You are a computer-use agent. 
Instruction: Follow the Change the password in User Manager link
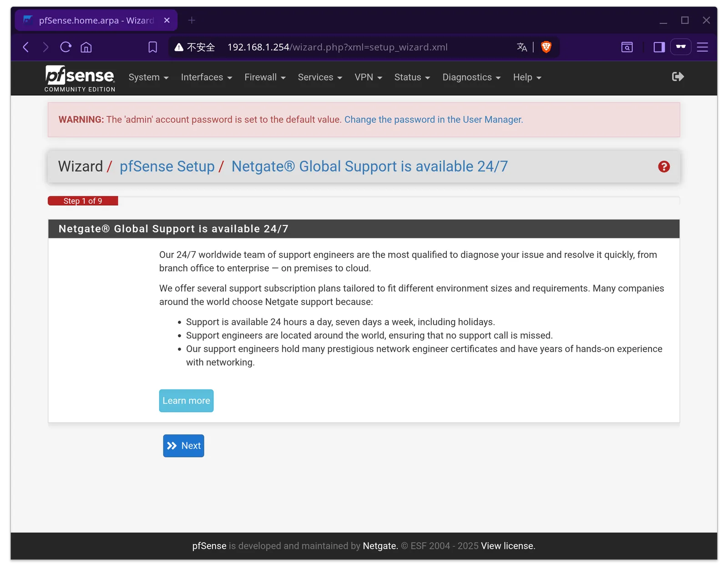click(x=434, y=120)
